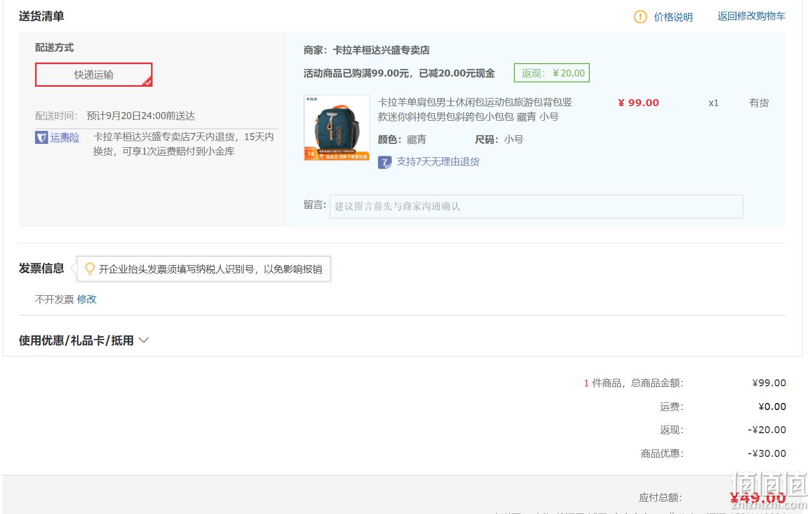Click the x1 quantity text
The height and width of the screenshot is (514, 812).
[x=713, y=103]
